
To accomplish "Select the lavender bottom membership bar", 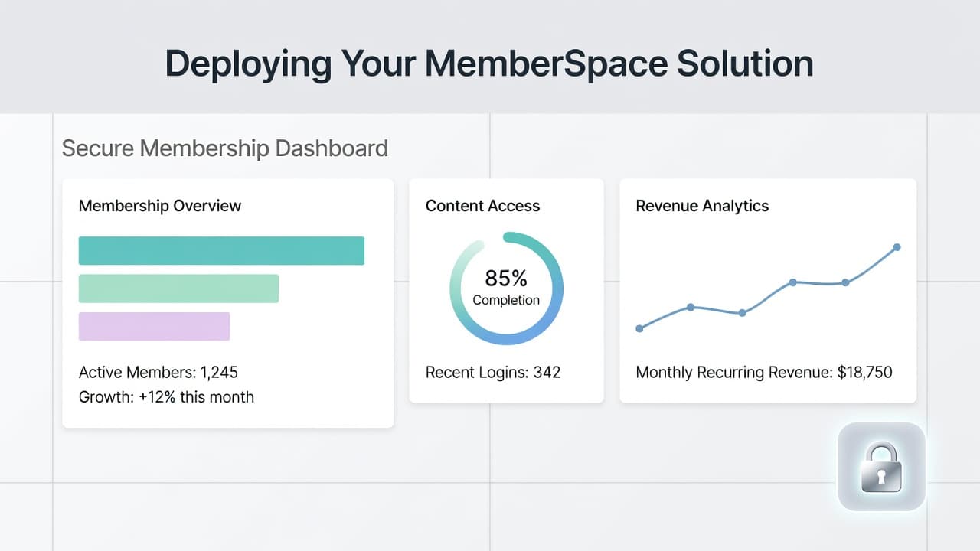I will [x=154, y=326].
